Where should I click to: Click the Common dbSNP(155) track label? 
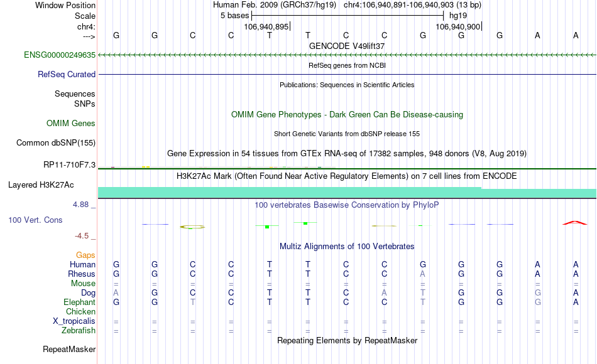click(55, 142)
